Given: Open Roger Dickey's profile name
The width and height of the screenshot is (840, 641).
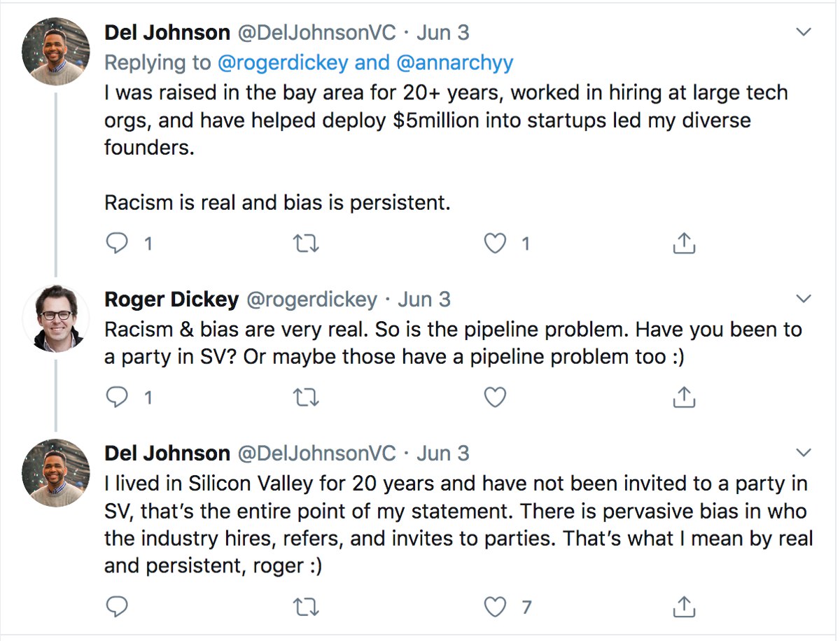Looking at the screenshot, I should (x=171, y=300).
